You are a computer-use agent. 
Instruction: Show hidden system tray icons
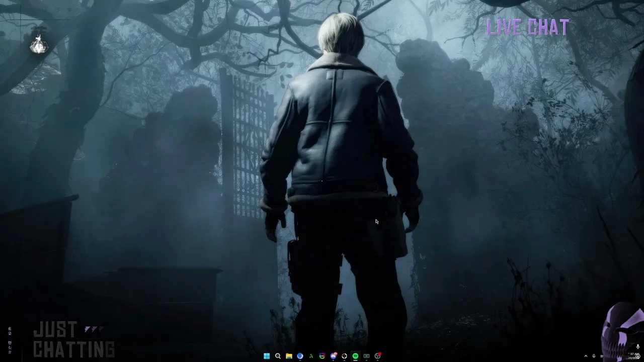click(586, 356)
